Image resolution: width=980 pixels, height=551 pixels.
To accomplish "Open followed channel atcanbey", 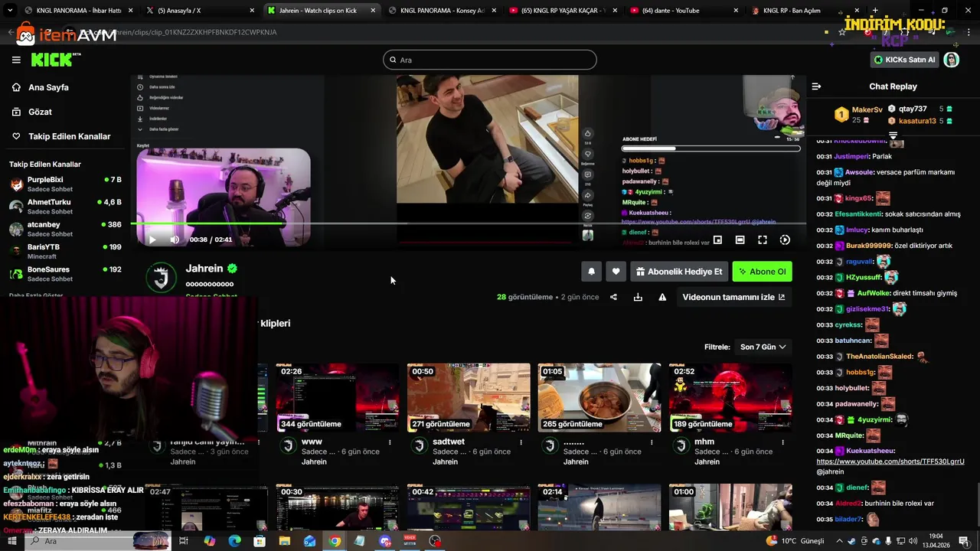I will [x=65, y=229].
